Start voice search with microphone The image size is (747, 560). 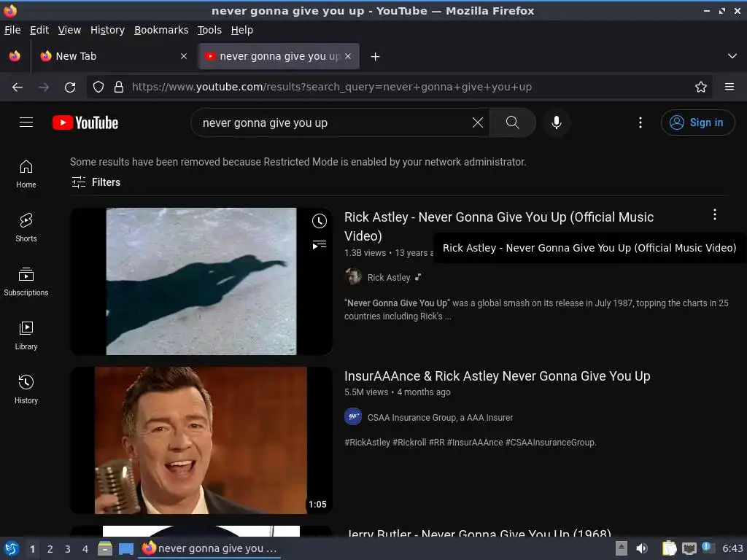click(556, 122)
